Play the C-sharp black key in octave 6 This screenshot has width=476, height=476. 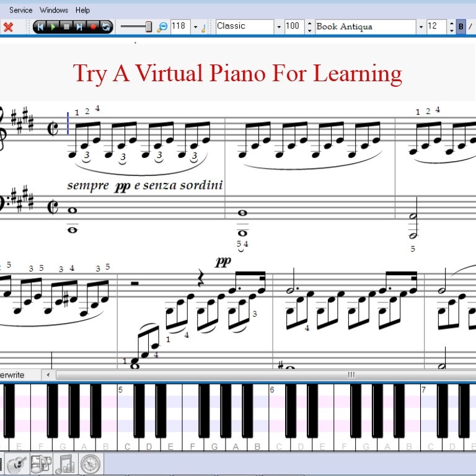(x=291, y=410)
